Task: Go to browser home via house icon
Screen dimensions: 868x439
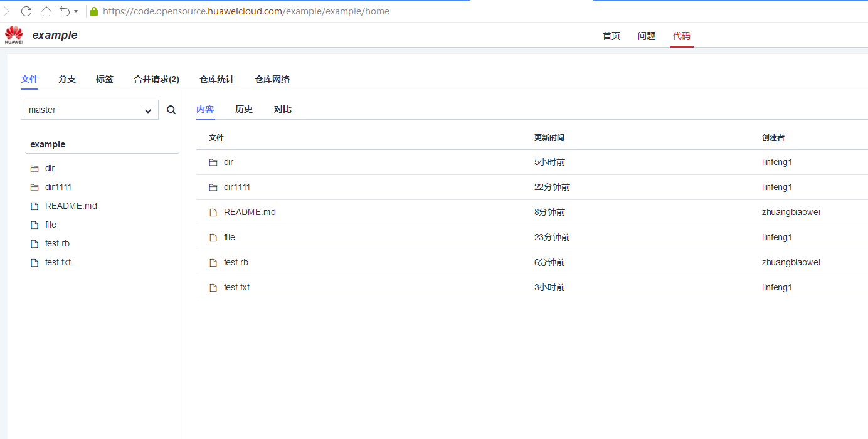Action: [46, 11]
